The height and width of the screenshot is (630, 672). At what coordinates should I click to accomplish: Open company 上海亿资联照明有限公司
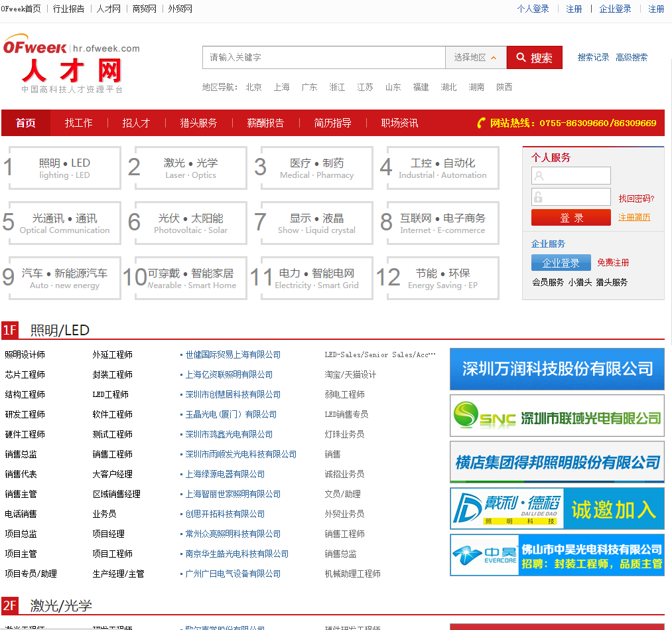tap(229, 375)
